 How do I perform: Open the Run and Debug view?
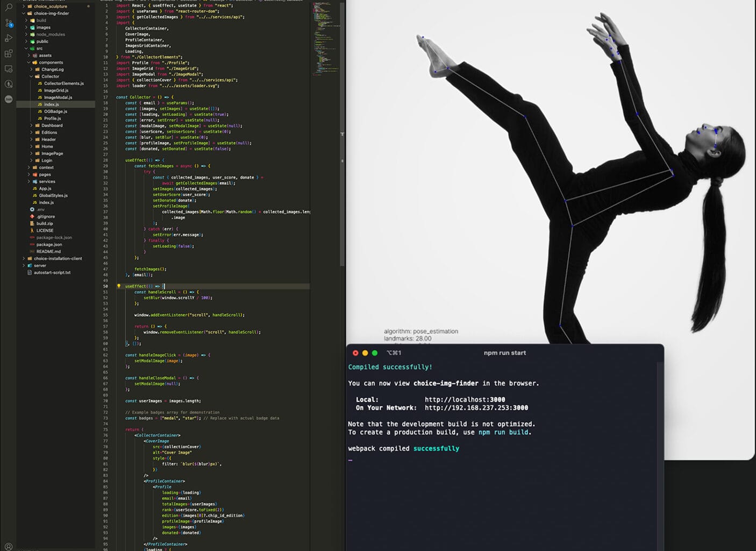[8, 38]
